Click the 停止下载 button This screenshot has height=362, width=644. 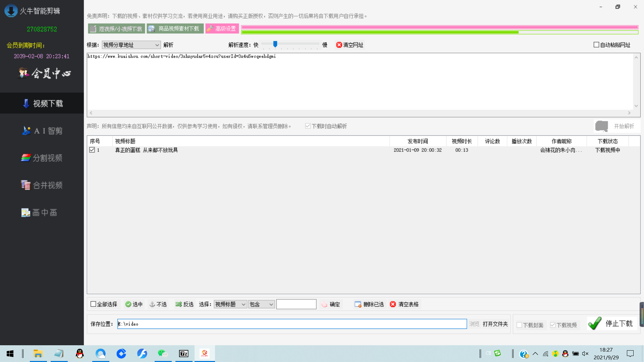pyautogui.click(x=612, y=323)
